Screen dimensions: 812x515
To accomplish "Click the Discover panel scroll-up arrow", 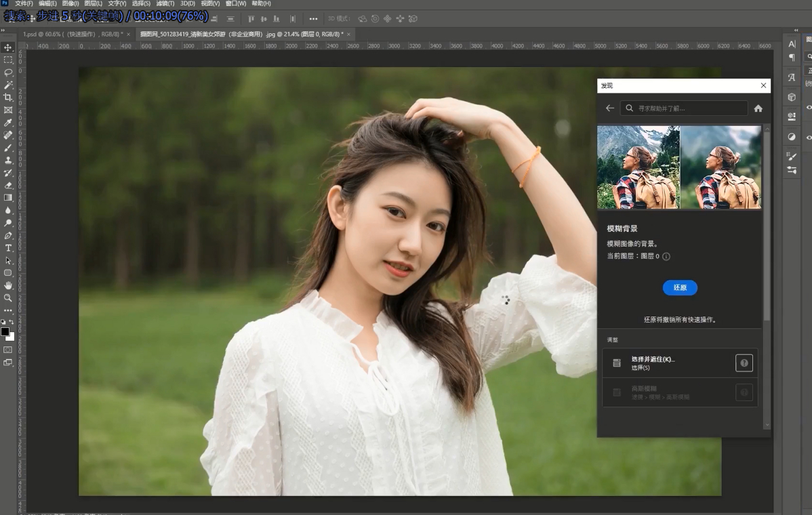I will point(767,129).
